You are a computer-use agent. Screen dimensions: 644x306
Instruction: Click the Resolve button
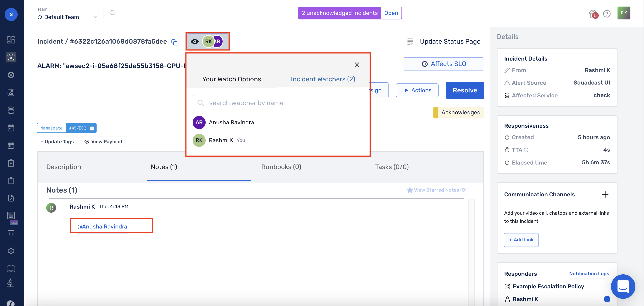pos(465,90)
